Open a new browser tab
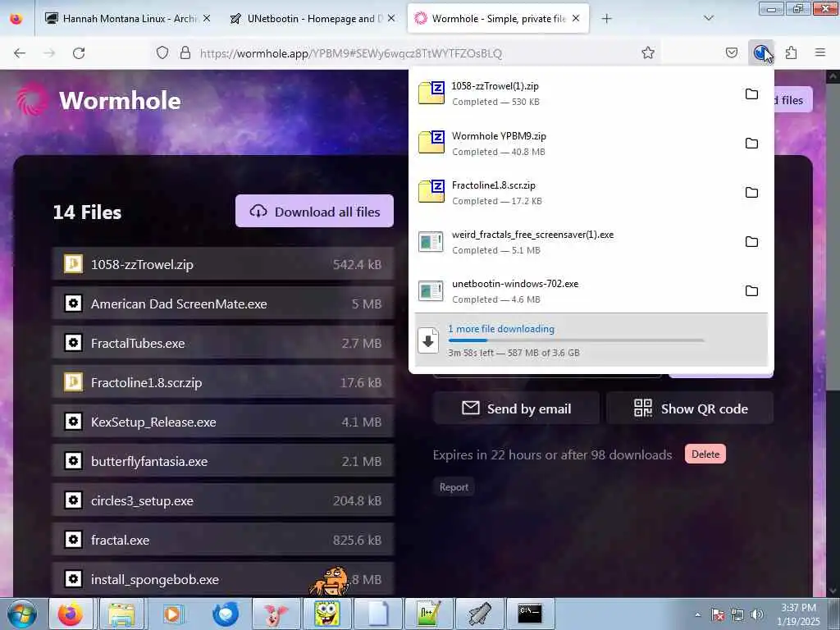Image resolution: width=840 pixels, height=630 pixels. point(606,19)
